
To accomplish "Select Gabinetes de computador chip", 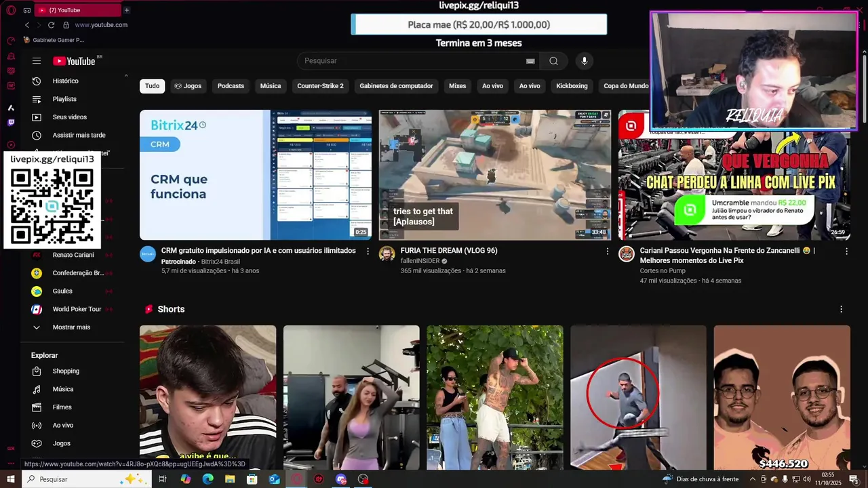I will pyautogui.click(x=396, y=86).
